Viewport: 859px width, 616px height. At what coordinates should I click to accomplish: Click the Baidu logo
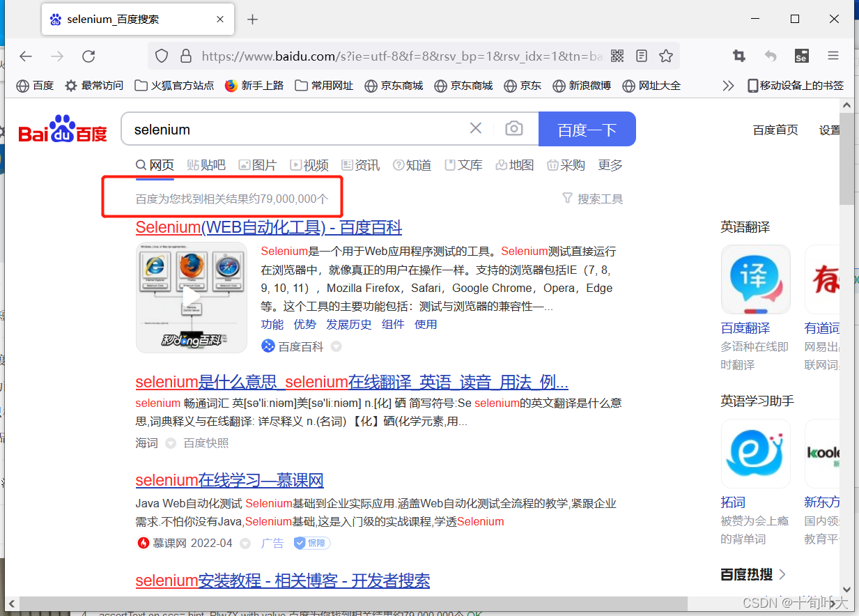coord(63,129)
